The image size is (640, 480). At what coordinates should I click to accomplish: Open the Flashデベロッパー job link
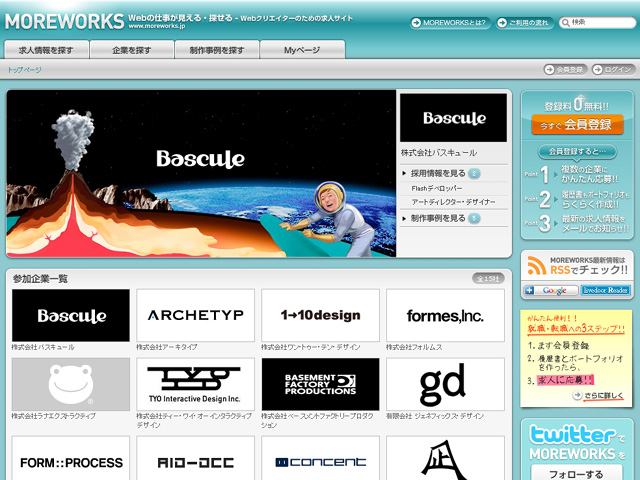pos(437,189)
